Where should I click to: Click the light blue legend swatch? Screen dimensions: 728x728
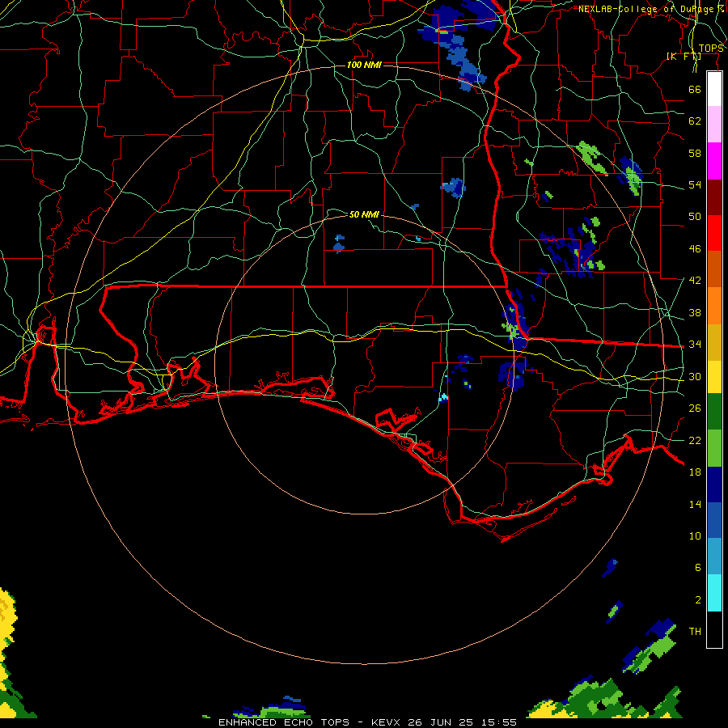tap(714, 557)
